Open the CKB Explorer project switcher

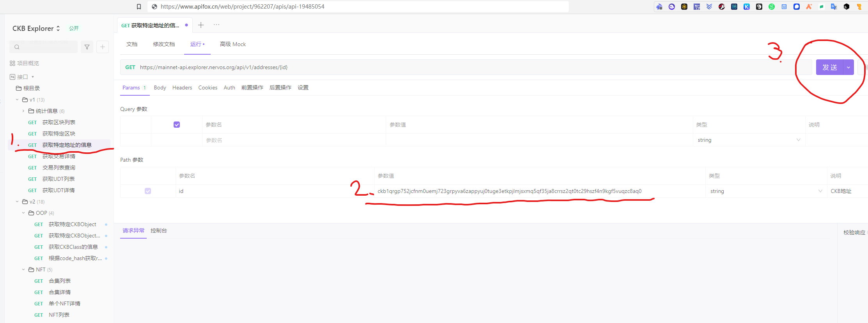click(x=36, y=29)
